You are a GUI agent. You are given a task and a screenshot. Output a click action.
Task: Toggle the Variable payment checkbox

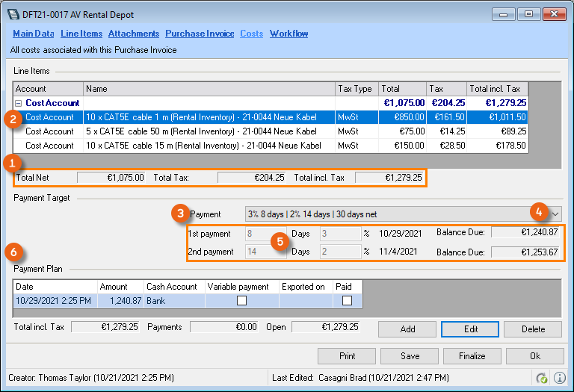240,300
